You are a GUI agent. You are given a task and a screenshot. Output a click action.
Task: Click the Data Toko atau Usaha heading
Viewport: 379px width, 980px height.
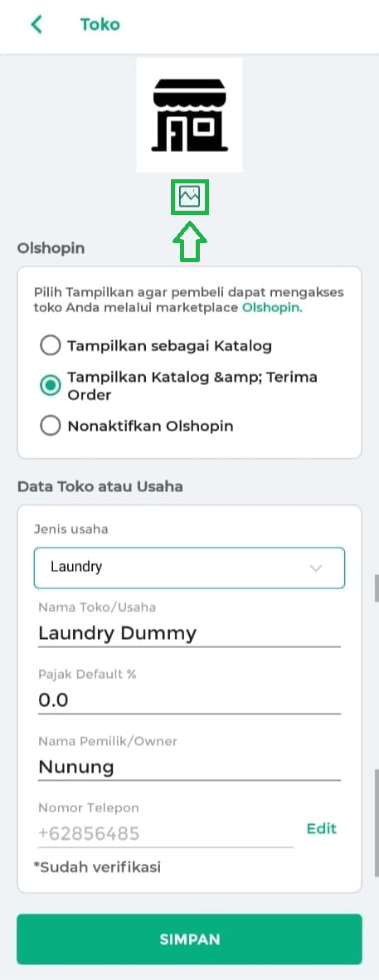[x=100, y=486]
